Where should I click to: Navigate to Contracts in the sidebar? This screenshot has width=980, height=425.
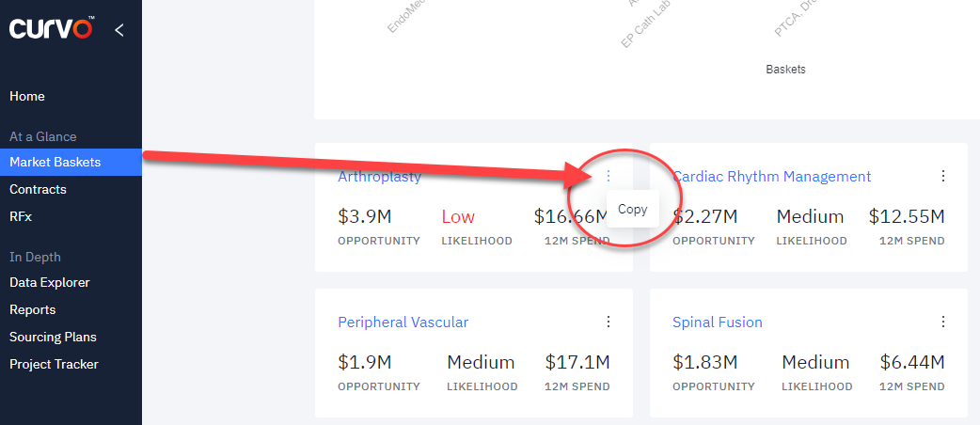tap(38, 189)
